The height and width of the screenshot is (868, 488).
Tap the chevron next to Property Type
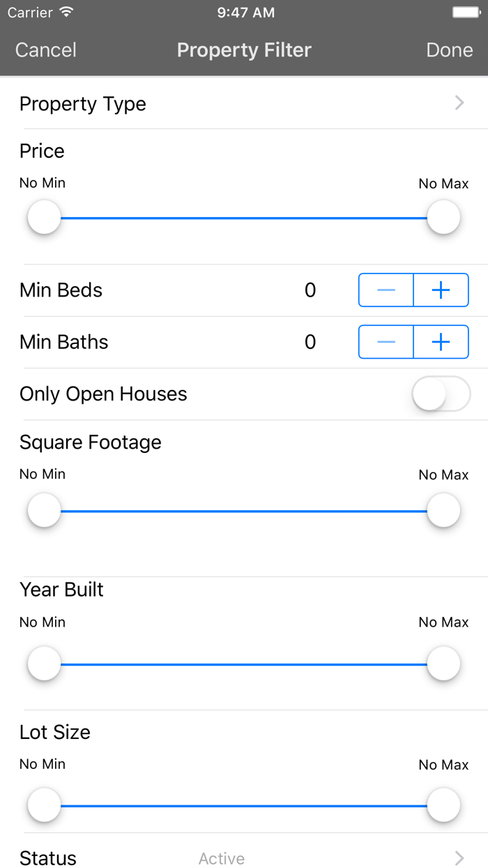[x=459, y=103]
